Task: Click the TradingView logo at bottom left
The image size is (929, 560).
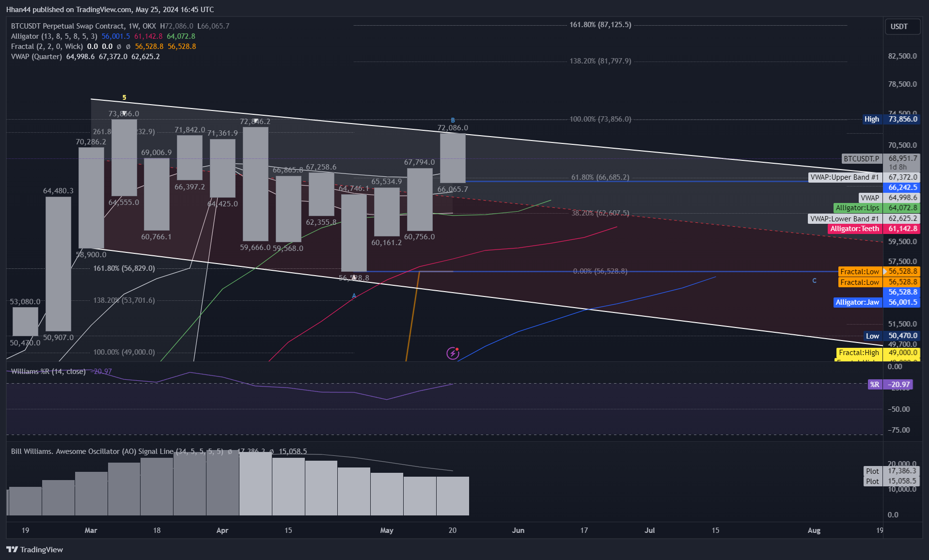Action: [34, 549]
